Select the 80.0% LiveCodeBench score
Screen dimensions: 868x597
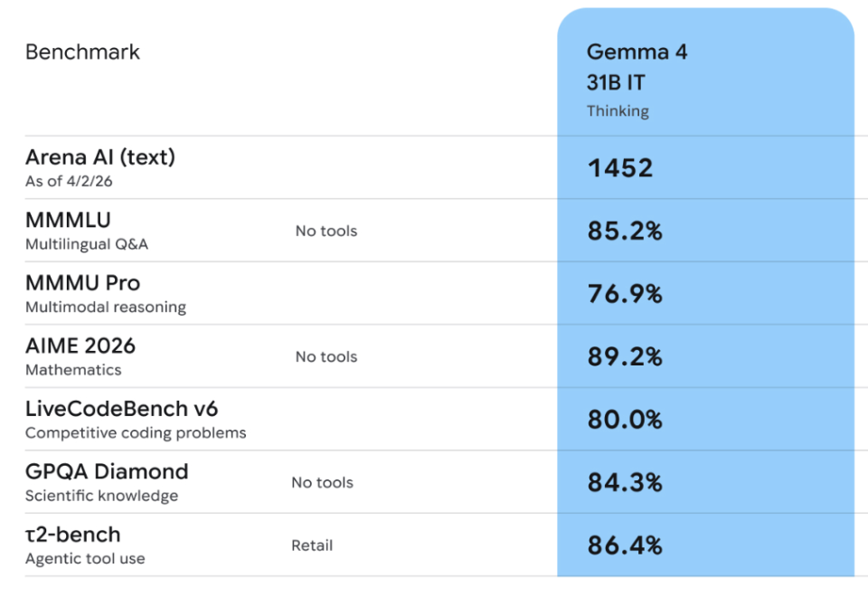point(625,420)
